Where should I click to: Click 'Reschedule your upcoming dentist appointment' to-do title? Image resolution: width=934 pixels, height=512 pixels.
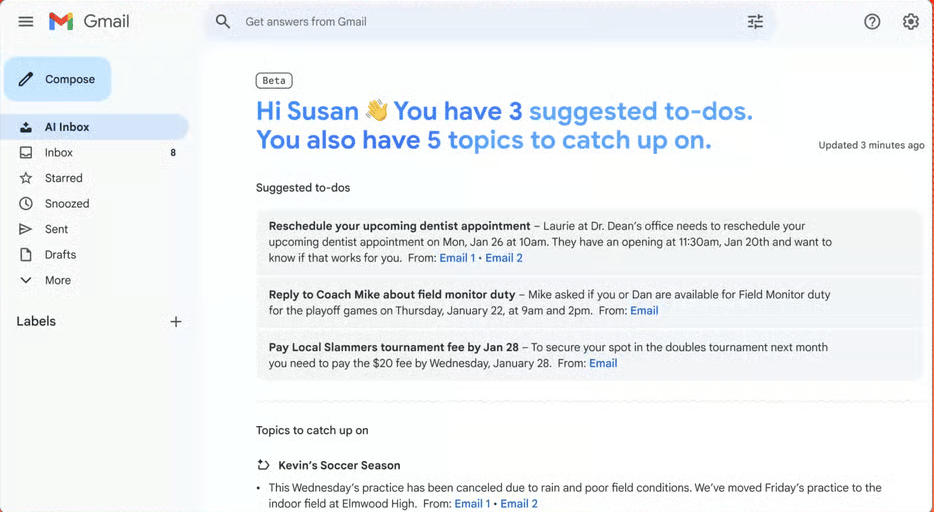coord(399,226)
